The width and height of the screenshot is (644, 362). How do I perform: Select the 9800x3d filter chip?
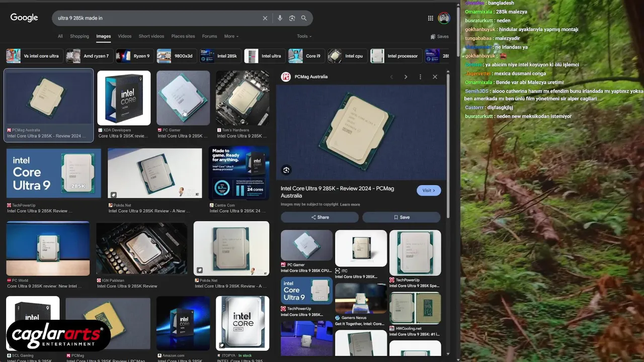click(x=176, y=56)
